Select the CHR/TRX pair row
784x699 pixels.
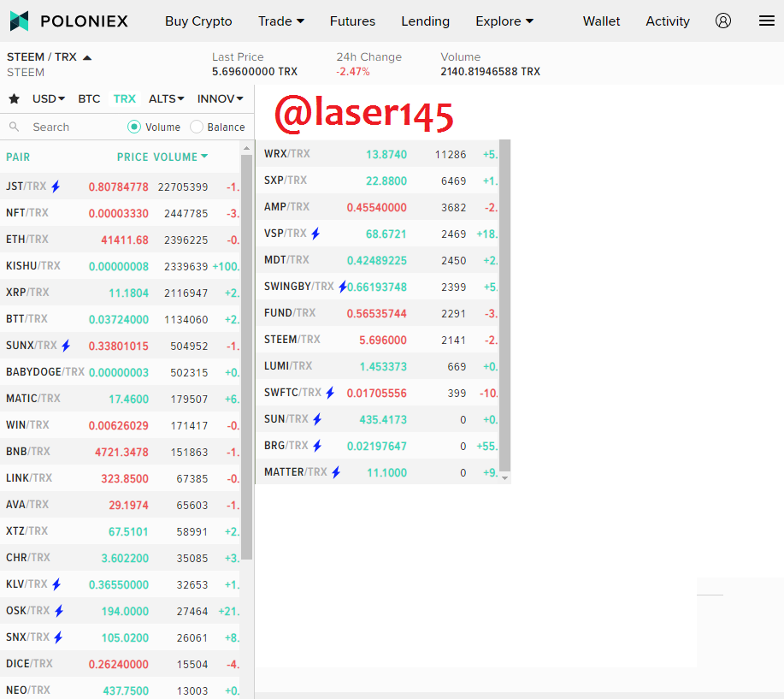(x=120, y=557)
